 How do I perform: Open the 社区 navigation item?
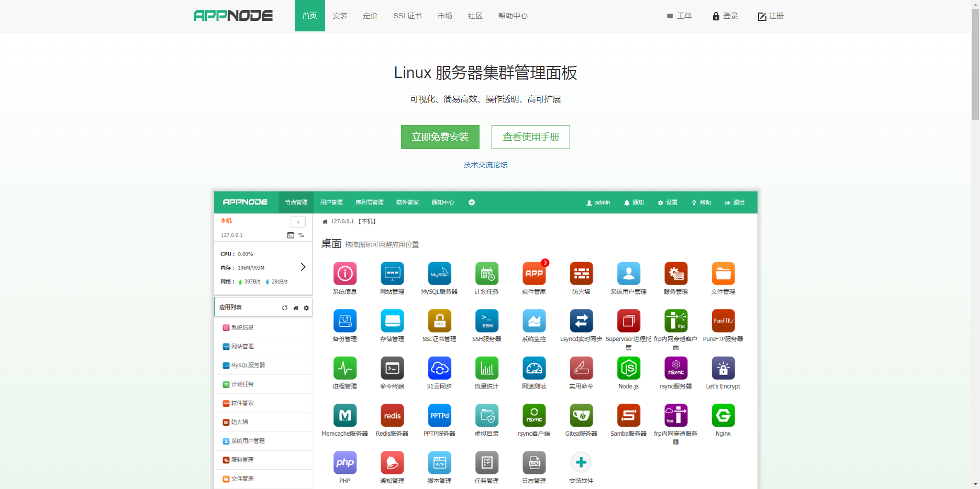(475, 16)
